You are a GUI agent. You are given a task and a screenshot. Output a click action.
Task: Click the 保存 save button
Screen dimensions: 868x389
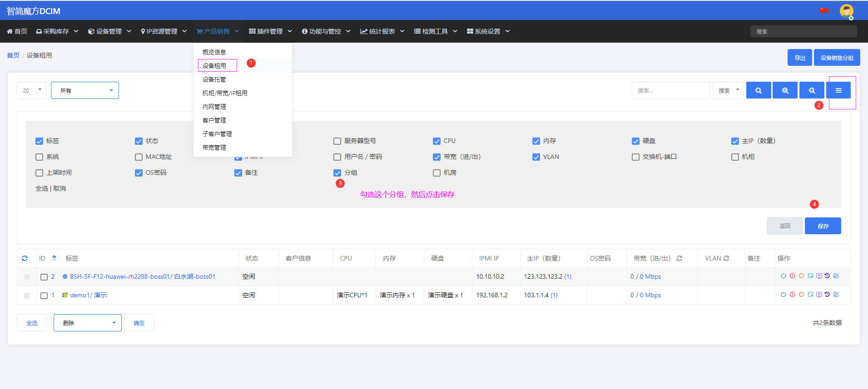tap(823, 226)
